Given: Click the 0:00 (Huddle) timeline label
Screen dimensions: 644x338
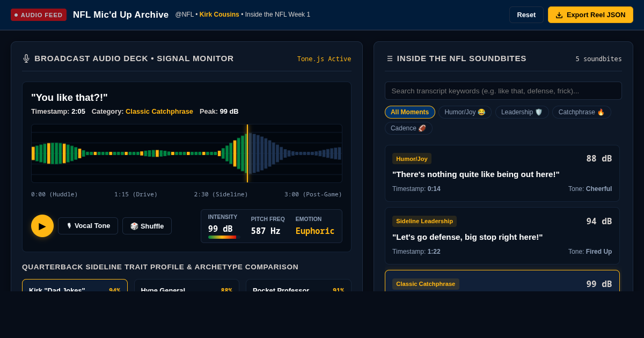Looking at the screenshot, I should (x=54, y=194).
